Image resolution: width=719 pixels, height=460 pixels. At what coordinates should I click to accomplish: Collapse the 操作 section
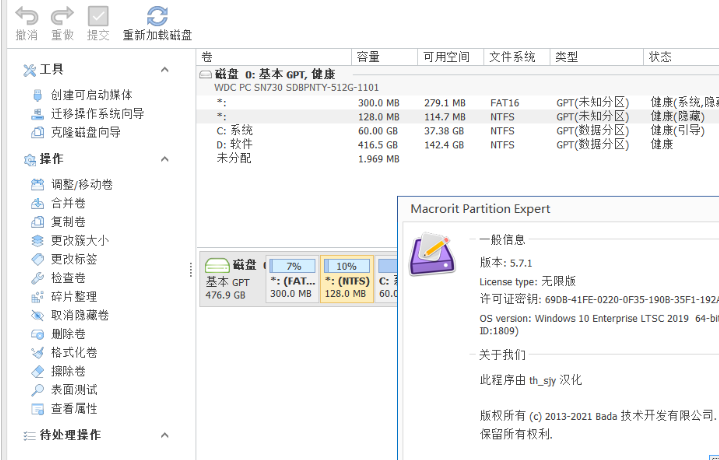click(x=165, y=159)
